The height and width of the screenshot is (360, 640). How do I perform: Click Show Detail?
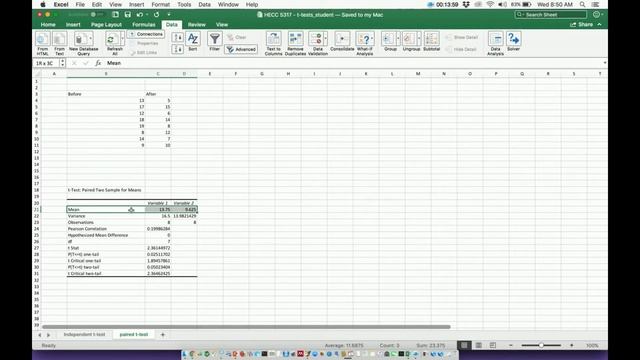point(461,37)
